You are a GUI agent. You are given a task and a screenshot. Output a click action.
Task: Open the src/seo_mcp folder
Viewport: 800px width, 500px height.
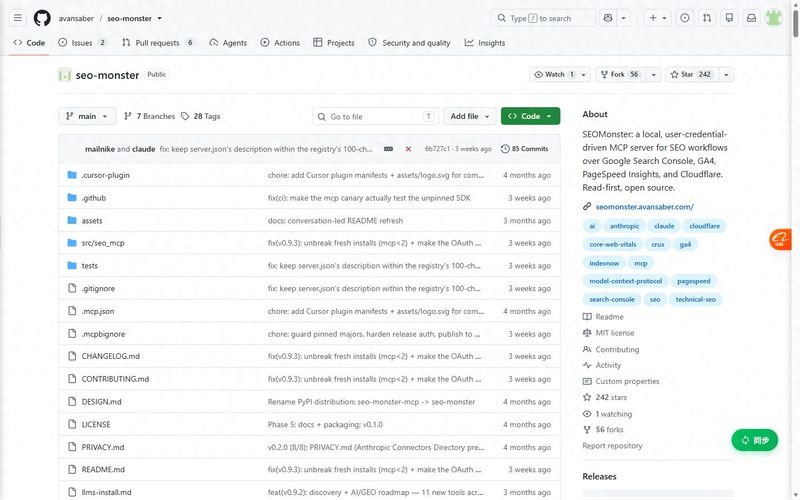pyautogui.click(x=103, y=243)
